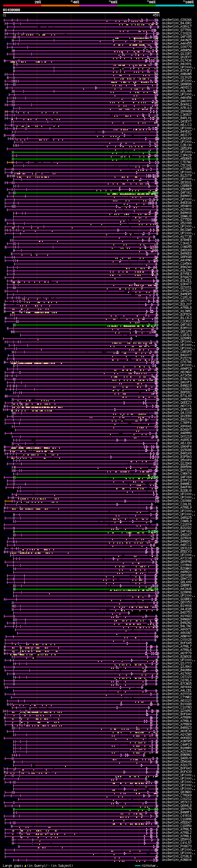
Task: Select label UniRef100_B4R8Z3
Action: click(177, 728)
